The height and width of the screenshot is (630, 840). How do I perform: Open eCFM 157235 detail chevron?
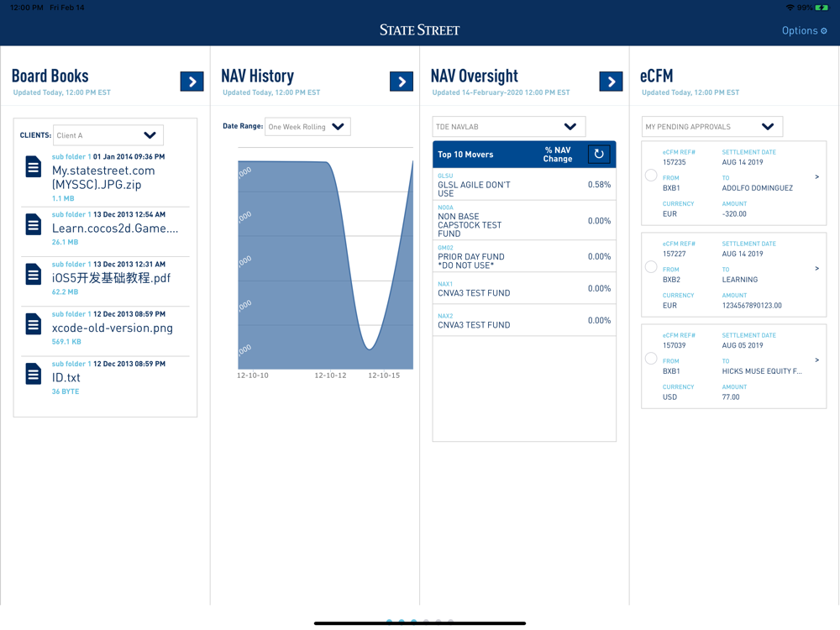(x=817, y=176)
